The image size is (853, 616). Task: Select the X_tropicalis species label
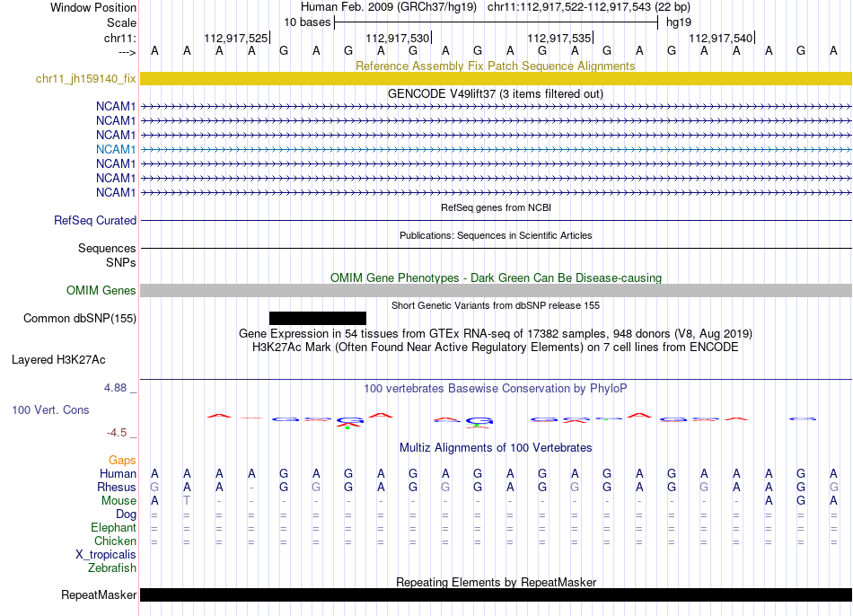click(x=106, y=555)
